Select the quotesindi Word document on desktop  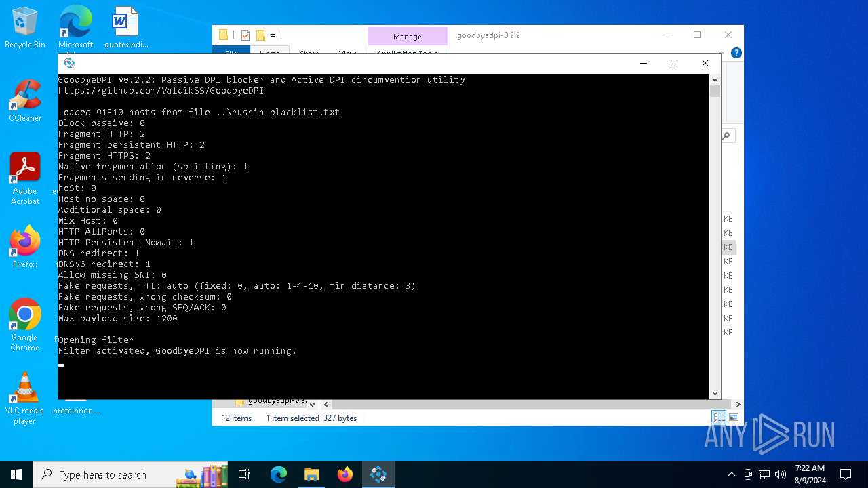point(125,28)
